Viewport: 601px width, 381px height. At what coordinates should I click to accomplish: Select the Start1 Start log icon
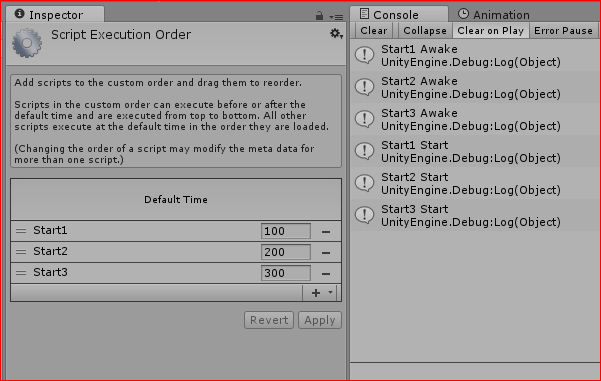(365, 151)
